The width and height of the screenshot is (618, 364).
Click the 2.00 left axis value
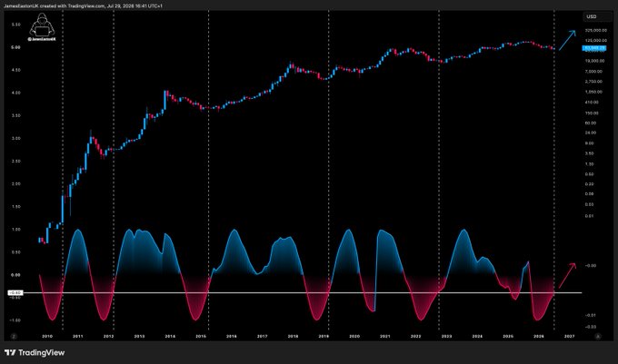coord(15,184)
